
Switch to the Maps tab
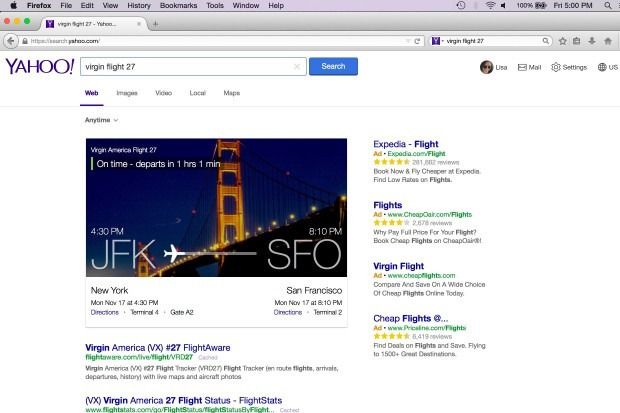click(x=232, y=93)
